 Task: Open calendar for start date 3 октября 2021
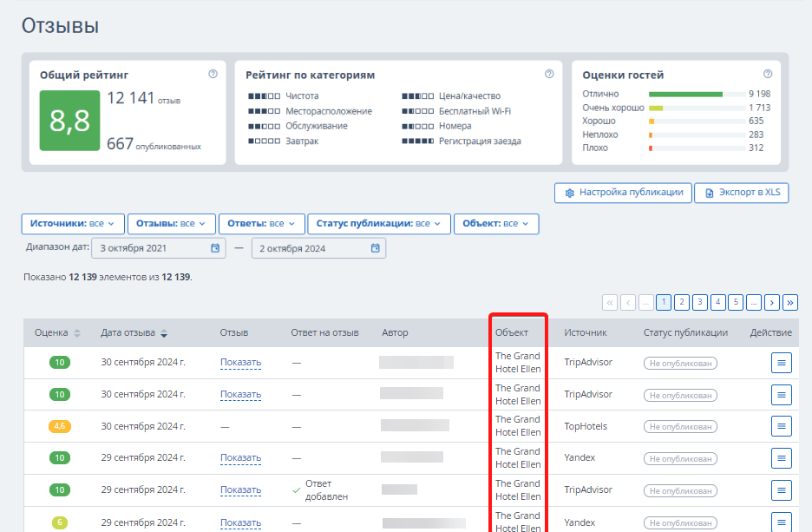(215, 248)
